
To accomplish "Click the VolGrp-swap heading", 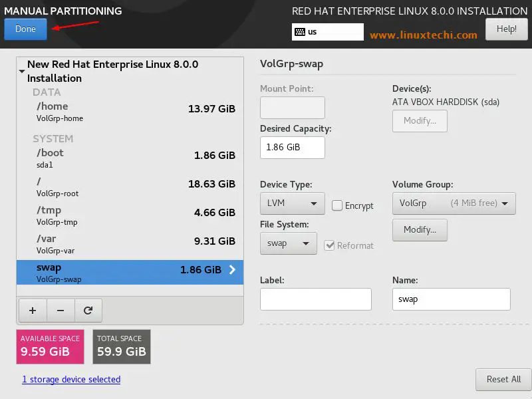I will pyautogui.click(x=291, y=64).
